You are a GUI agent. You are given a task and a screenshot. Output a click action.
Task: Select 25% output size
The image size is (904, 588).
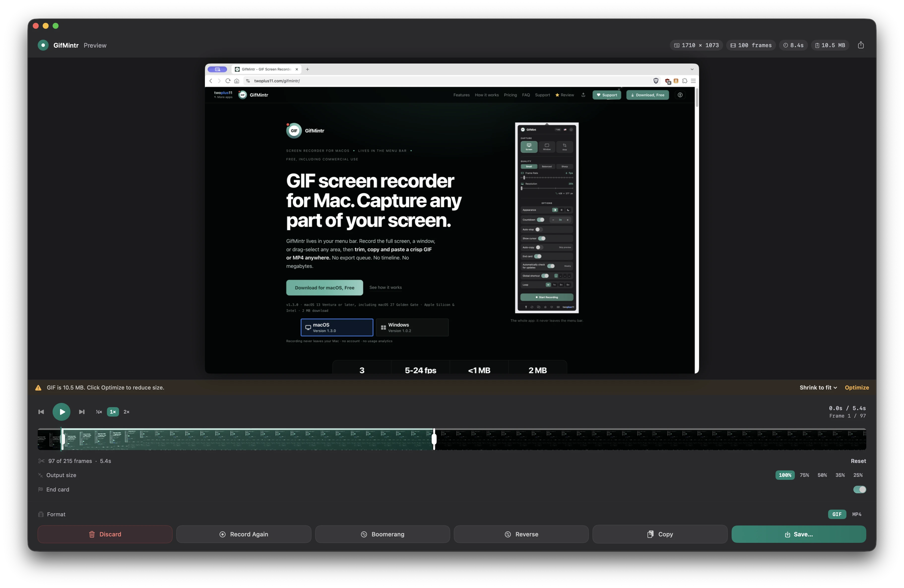pyautogui.click(x=858, y=475)
